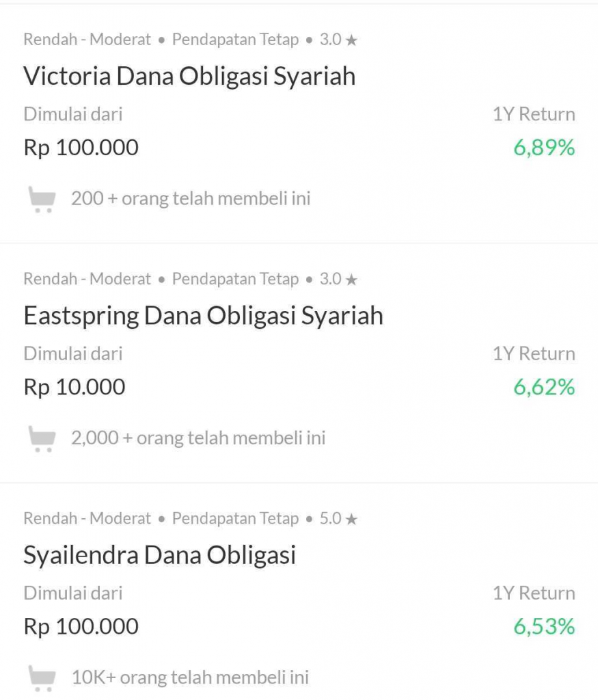The width and height of the screenshot is (598, 700).
Task: Click the cart icon under Syailendra Dana Obligasi
Action: coord(42,678)
